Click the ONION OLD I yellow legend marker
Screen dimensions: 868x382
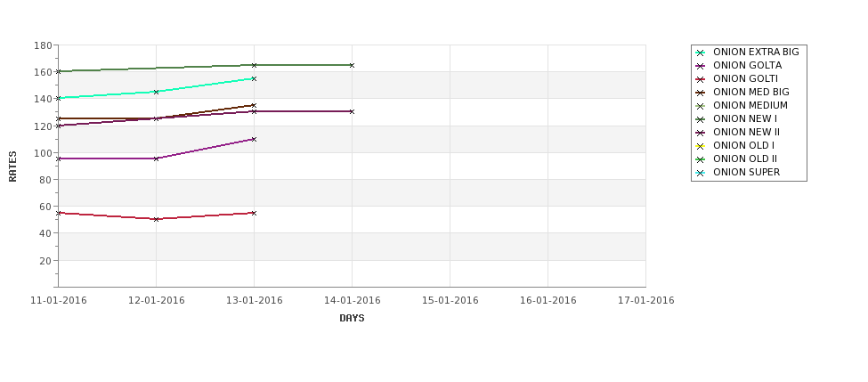(x=701, y=146)
